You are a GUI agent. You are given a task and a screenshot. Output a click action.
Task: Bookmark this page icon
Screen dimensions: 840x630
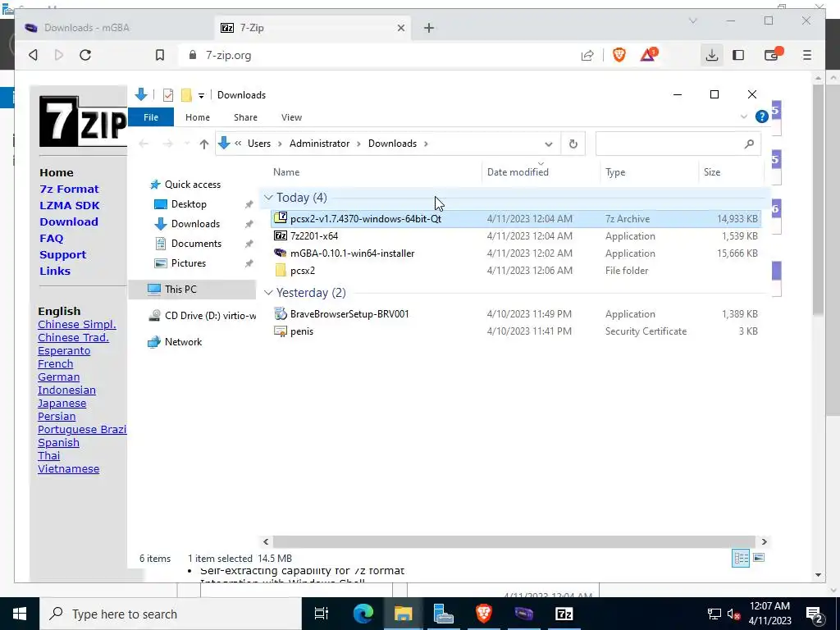(160, 55)
